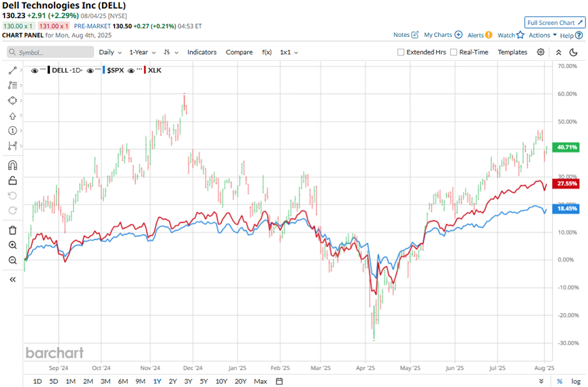Toggle log scale mode
The height and width of the screenshot is (387, 588).
[575, 381]
